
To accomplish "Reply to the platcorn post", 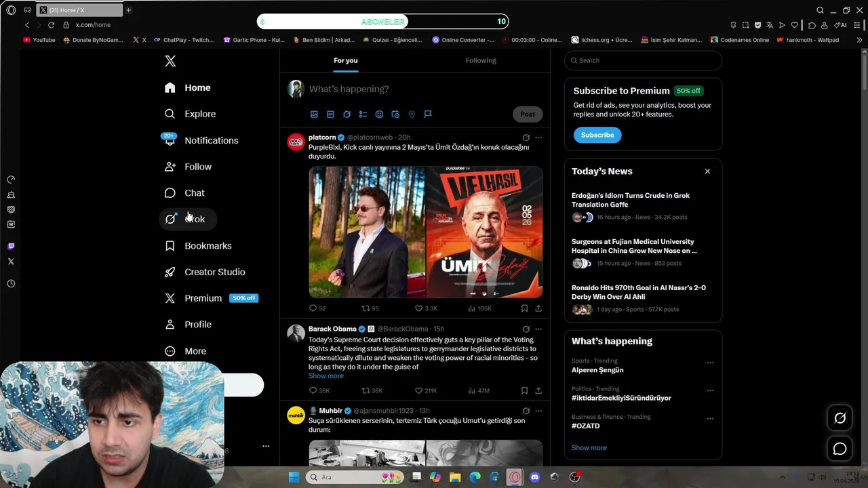I will tap(317, 308).
